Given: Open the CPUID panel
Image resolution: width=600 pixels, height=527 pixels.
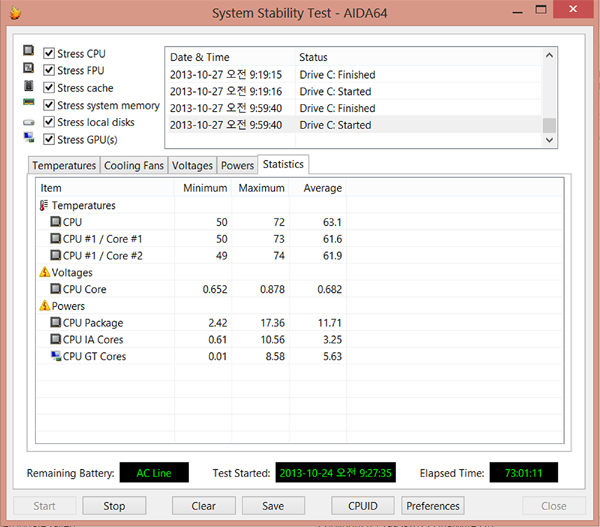Looking at the screenshot, I should pyautogui.click(x=363, y=506).
